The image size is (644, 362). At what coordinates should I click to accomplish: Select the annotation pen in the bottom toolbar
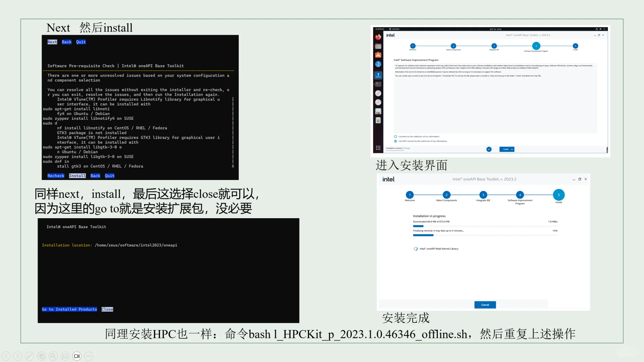click(x=30, y=356)
